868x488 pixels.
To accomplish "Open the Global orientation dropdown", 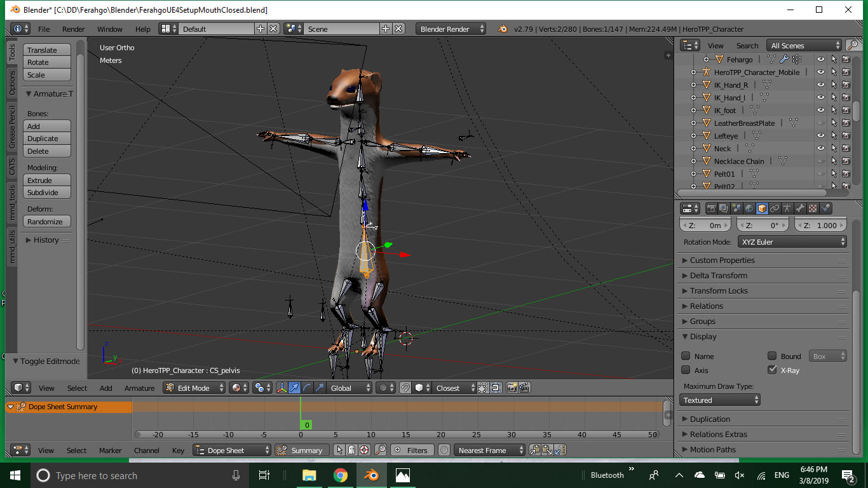I will 350,388.
